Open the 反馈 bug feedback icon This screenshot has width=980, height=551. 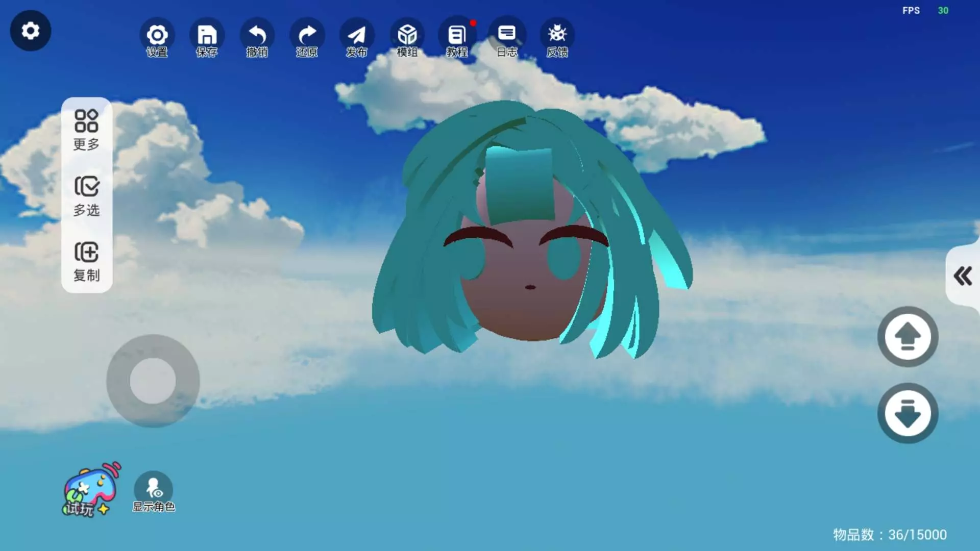pos(557,36)
